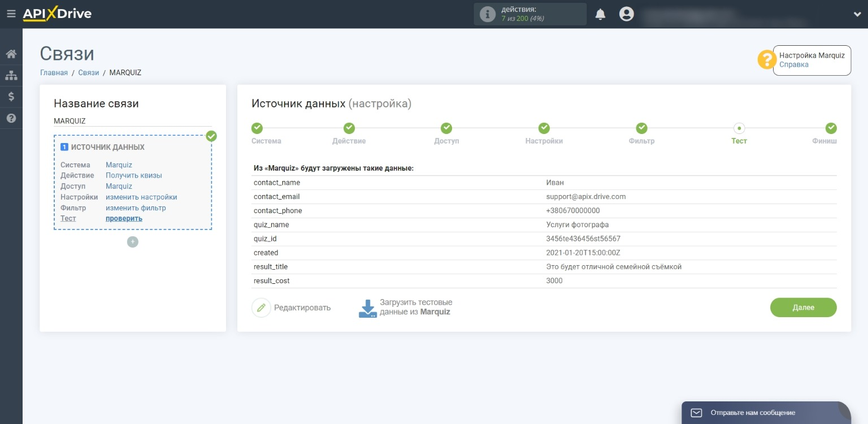
Task: Select the quiz_id field label
Action: coord(265,239)
